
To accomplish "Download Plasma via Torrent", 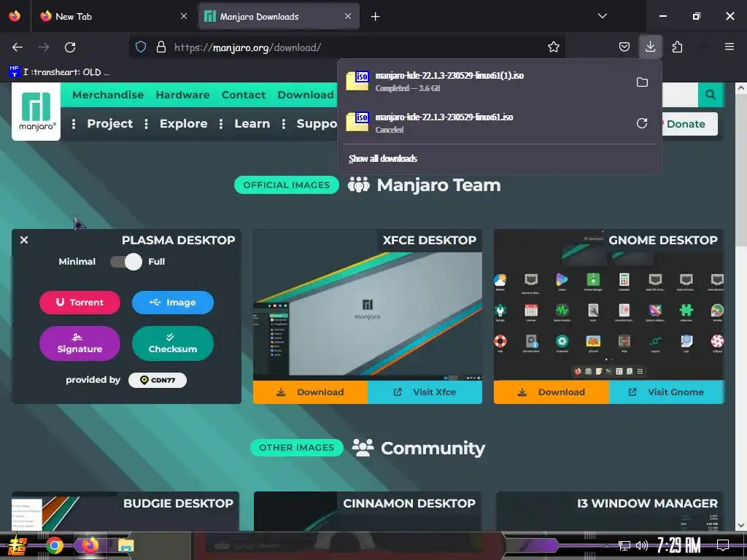I will click(80, 303).
